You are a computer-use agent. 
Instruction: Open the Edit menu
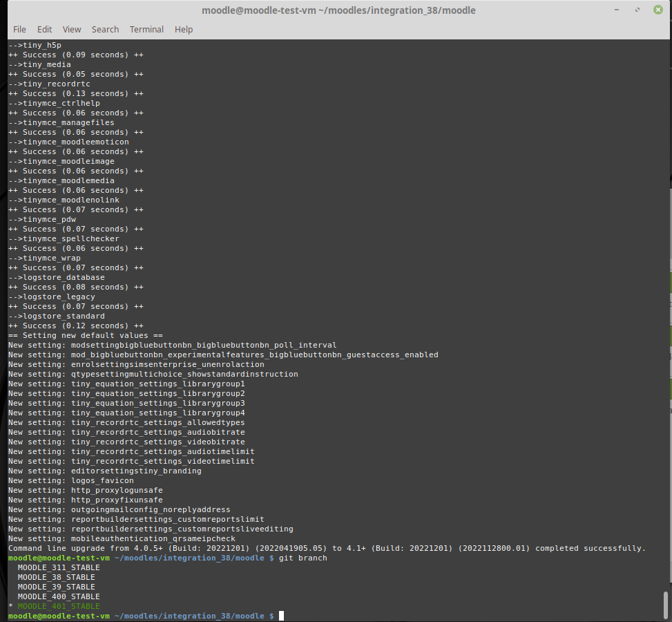click(x=45, y=29)
